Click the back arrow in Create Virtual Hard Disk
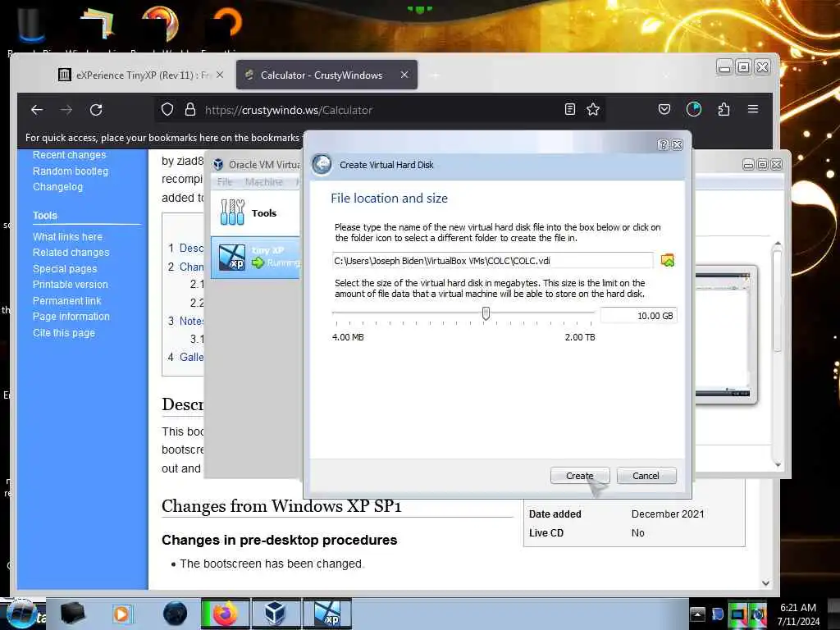Screen dimensions: 840x630 pos(322,164)
